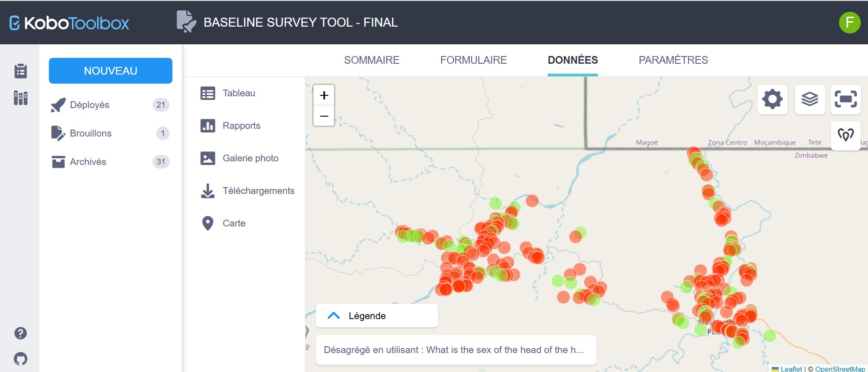Viewport: 868px width, 372px height.
Task: Switch to the SOMMAIRE tab
Action: click(372, 60)
